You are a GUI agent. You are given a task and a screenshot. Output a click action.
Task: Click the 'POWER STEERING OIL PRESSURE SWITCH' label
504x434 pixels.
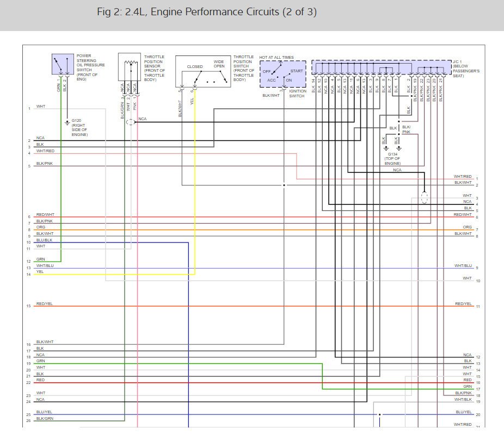(x=91, y=67)
